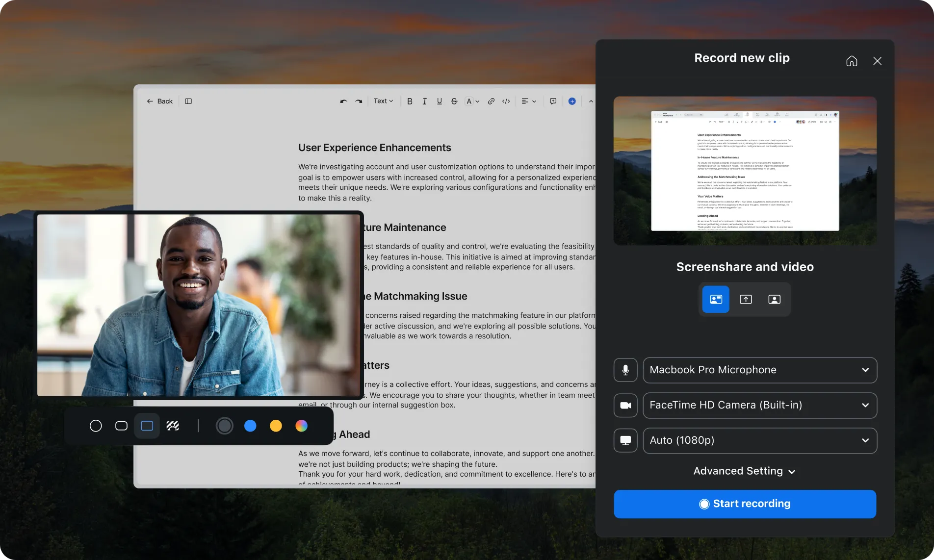This screenshot has height=560, width=934.
Task: Insert a link using link icon
Action: [x=491, y=101]
